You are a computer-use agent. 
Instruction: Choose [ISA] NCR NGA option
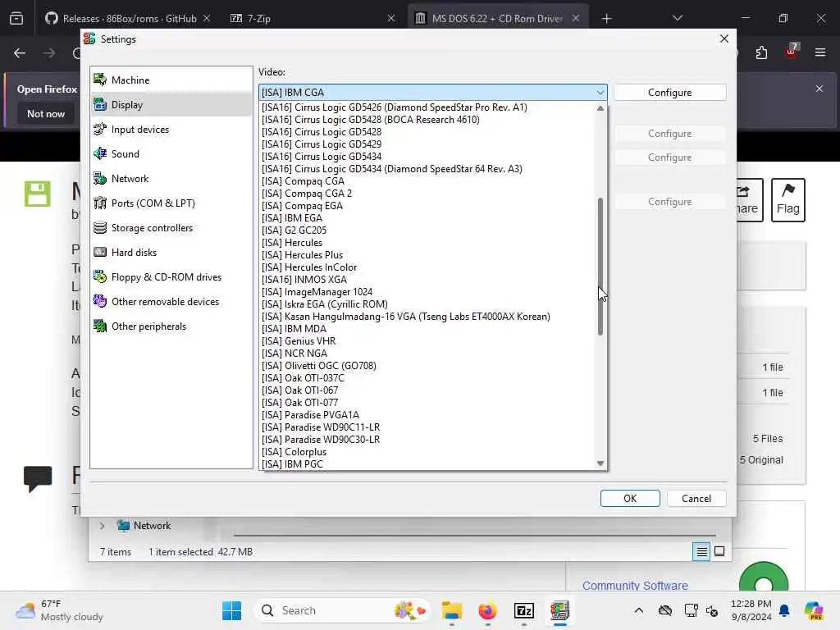tap(427, 354)
